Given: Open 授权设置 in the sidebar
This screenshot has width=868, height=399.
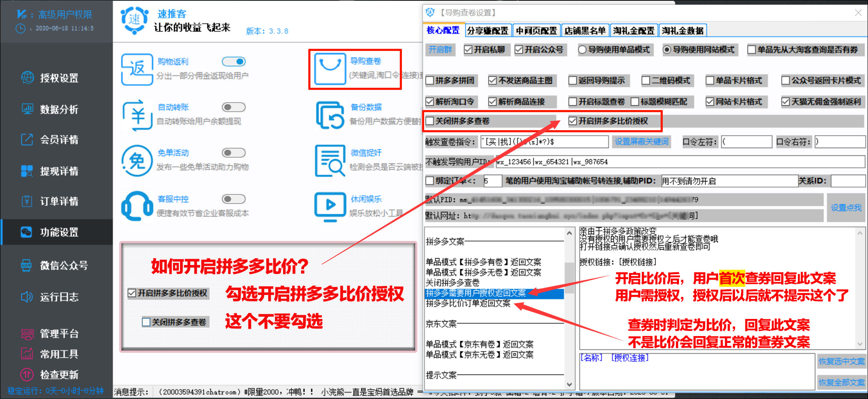Looking at the screenshot, I should [x=50, y=78].
